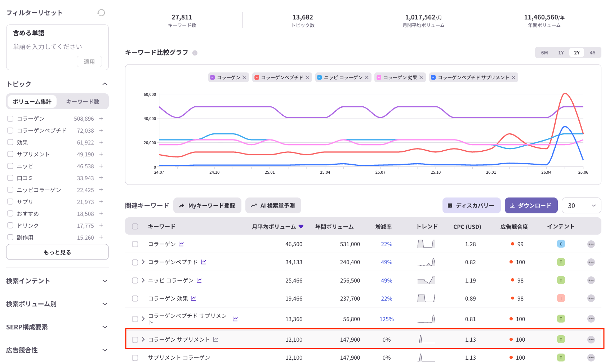Switch to ボリューム集計 tab

tap(32, 102)
